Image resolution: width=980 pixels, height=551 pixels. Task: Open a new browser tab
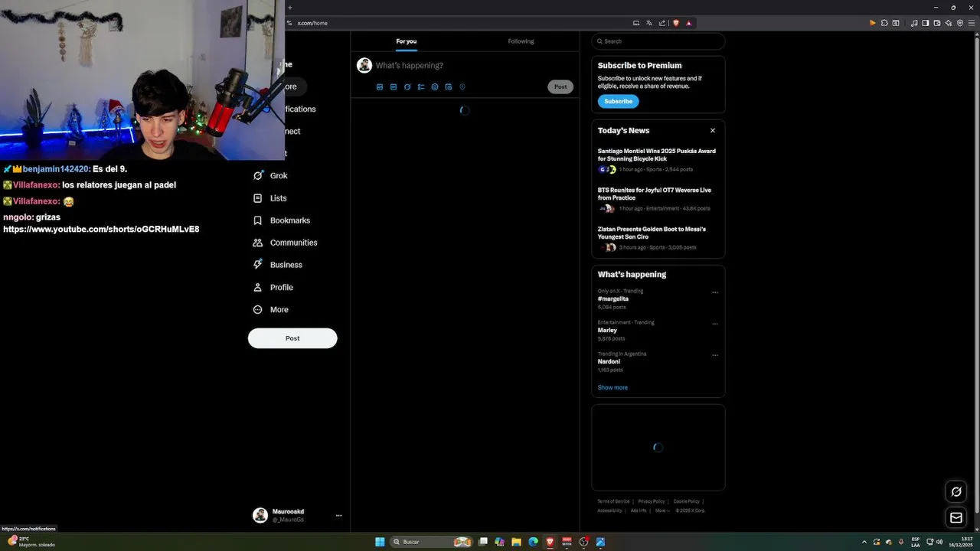[x=289, y=8]
